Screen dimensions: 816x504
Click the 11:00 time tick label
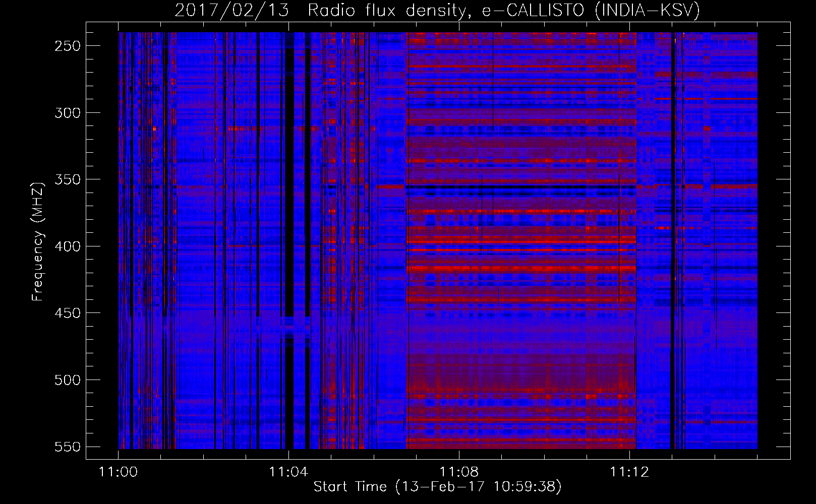click(x=119, y=472)
